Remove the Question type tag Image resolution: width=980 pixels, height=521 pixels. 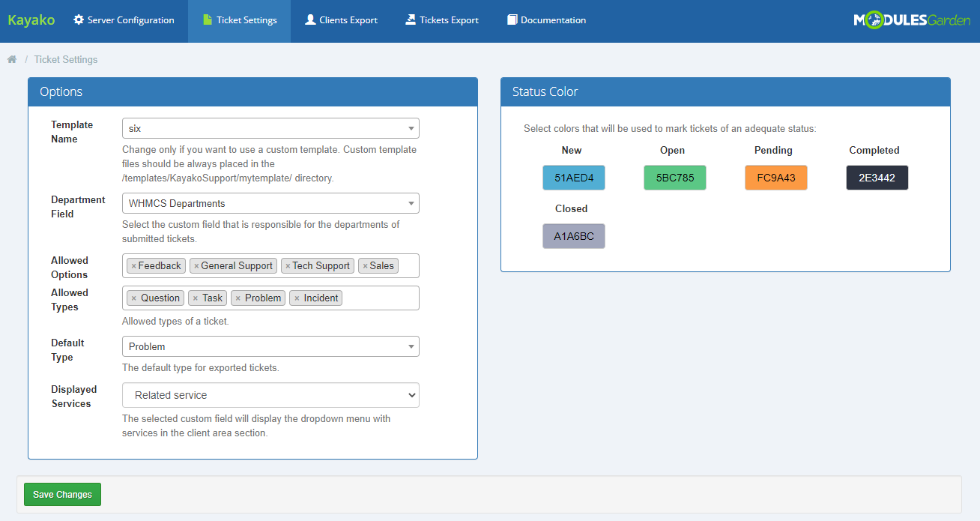(133, 298)
